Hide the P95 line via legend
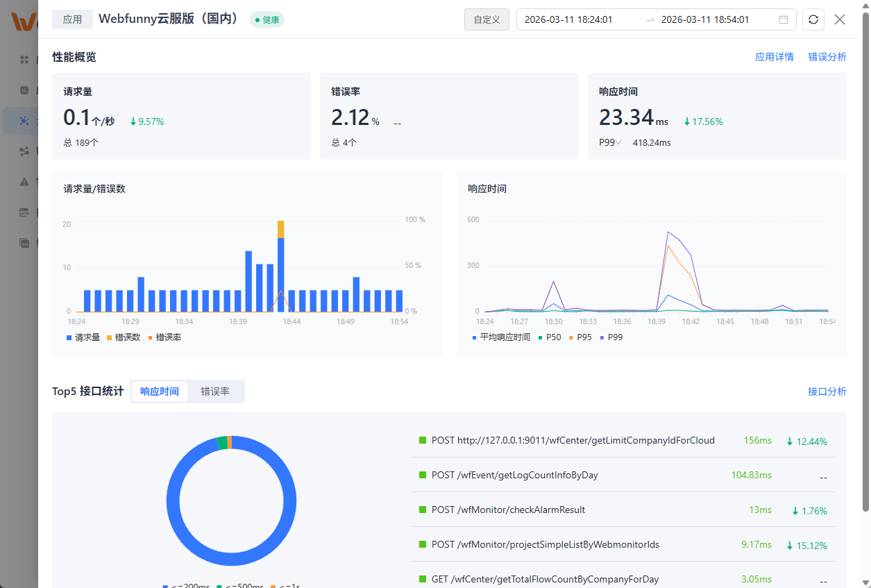Viewport: 871px width, 588px height. pos(579,337)
